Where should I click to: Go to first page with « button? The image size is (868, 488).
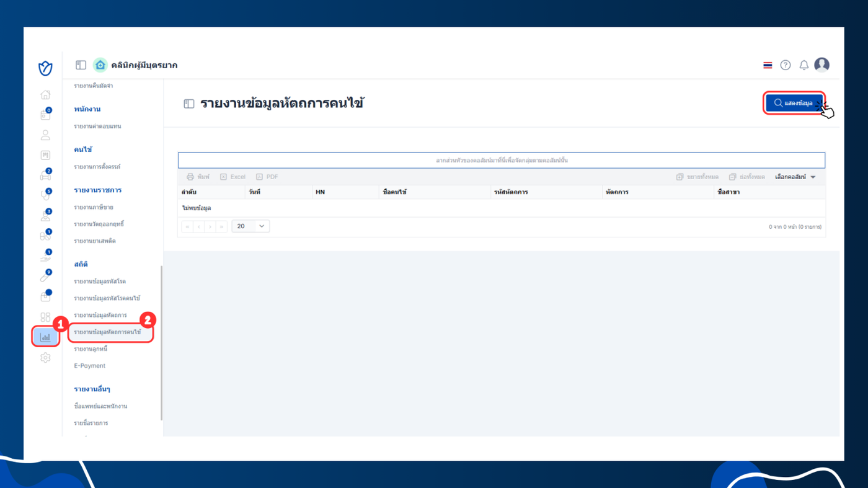click(187, 226)
